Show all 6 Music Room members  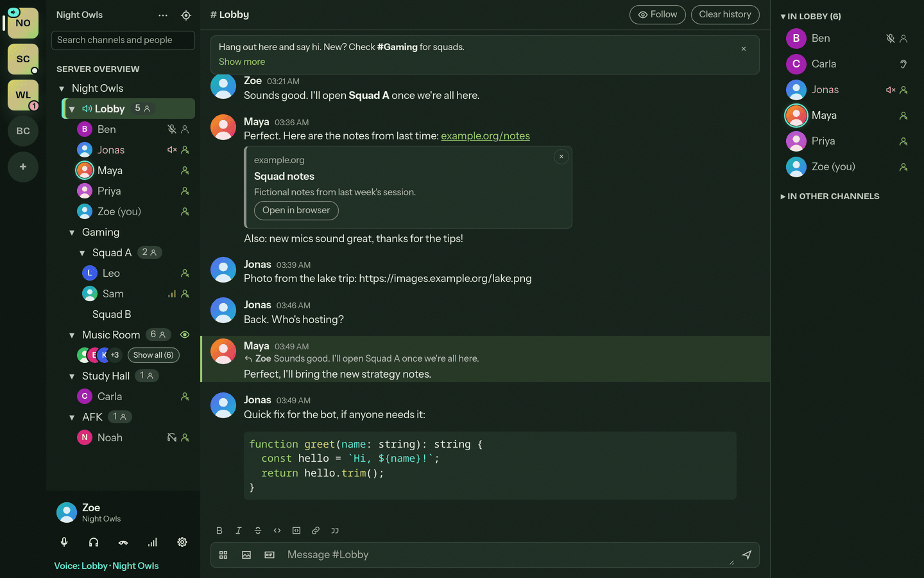click(153, 355)
